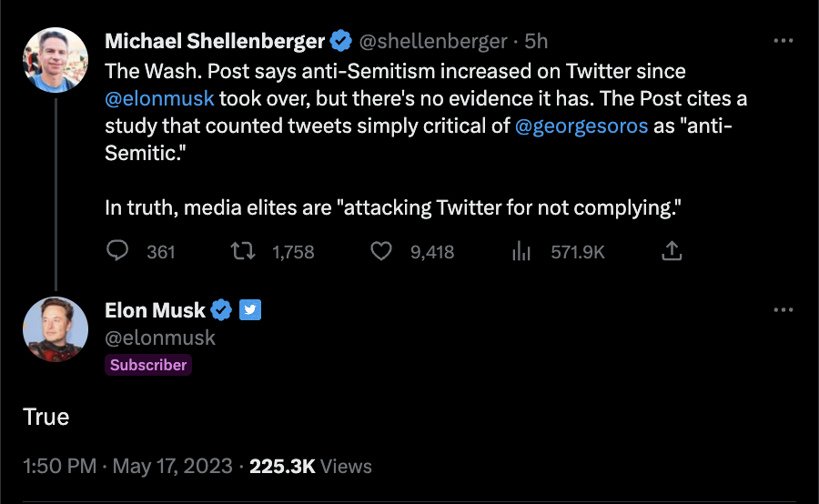
Task: Click the Elon Musk display name
Action: coord(156,310)
